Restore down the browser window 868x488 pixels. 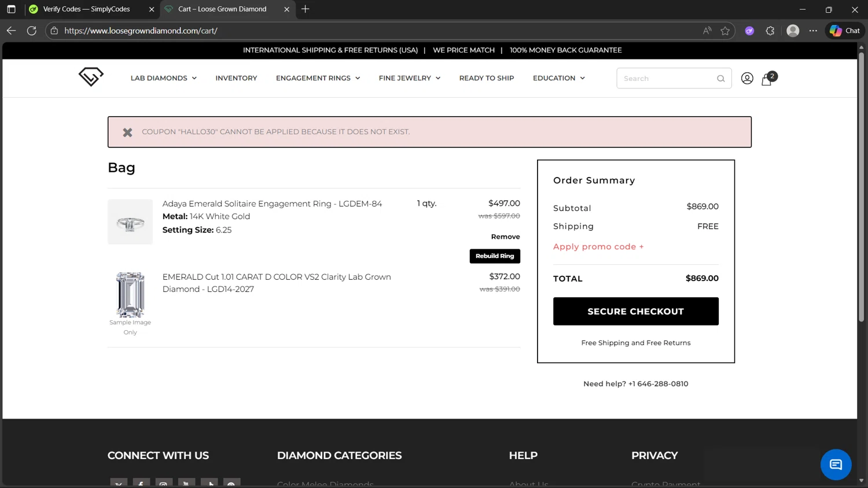point(829,9)
